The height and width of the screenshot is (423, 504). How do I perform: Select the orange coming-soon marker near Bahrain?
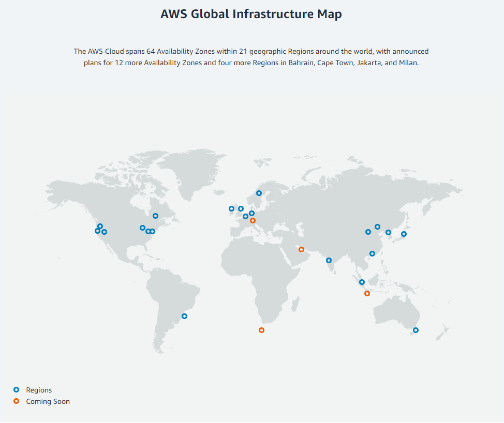pos(301,249)
